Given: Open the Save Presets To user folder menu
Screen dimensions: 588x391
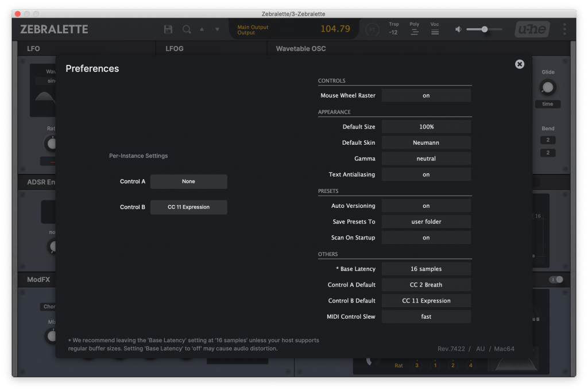Looking at the screenshot, I should (426, 222).
